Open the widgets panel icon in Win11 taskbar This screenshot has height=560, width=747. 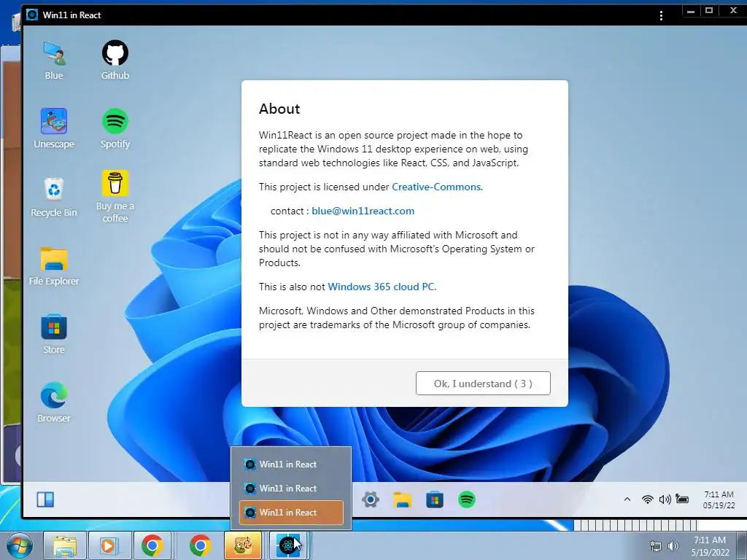45,499
